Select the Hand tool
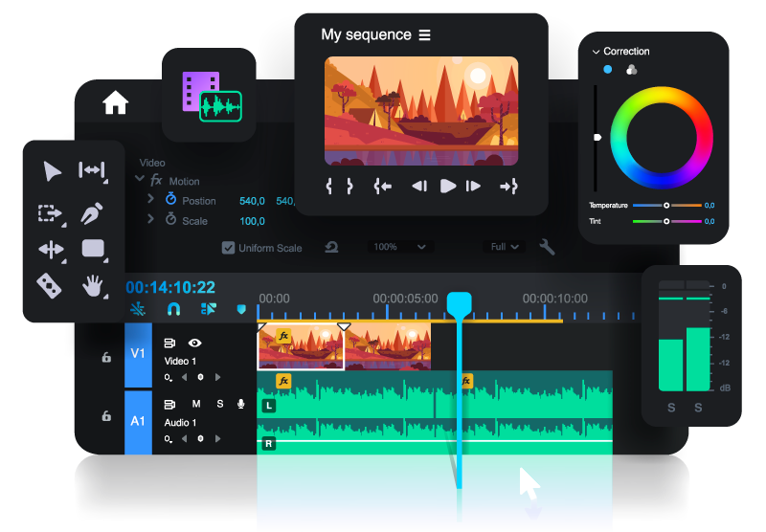766x532 pixels. (x=93, y=284)
